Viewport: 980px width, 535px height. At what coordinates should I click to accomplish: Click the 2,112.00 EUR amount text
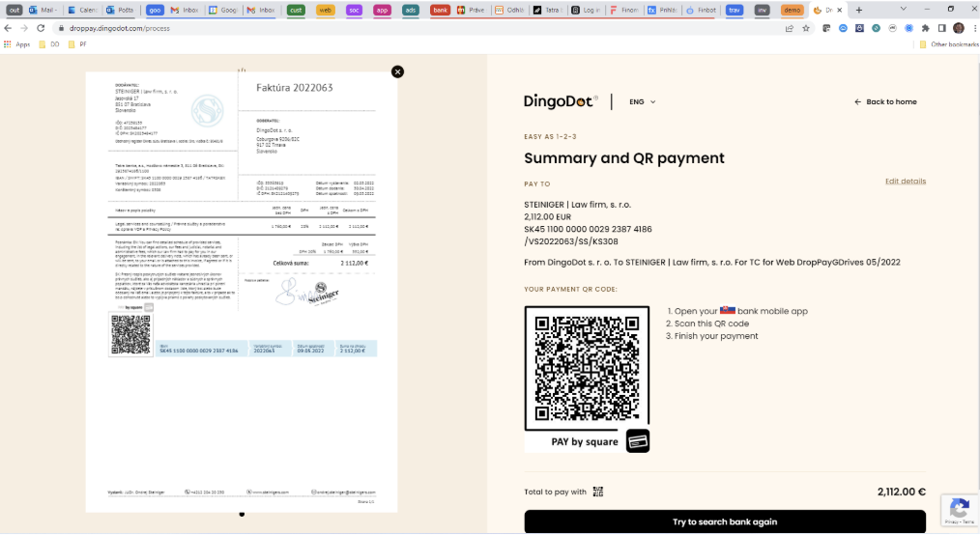click(547, 216)
